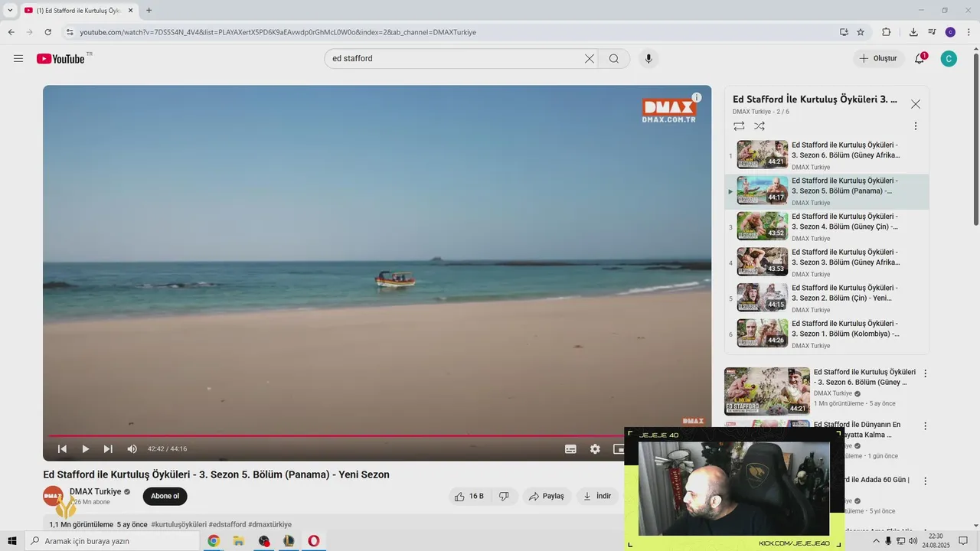Show the video info card icon

[x=697, y=97]
